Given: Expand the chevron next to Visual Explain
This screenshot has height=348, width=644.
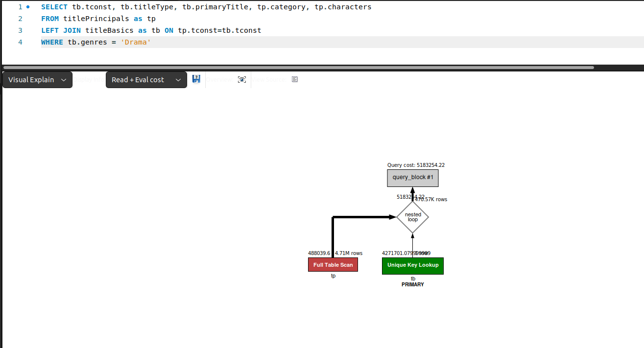Looking at the screenshot, I should pyautogui.click(x=63, y=79).
